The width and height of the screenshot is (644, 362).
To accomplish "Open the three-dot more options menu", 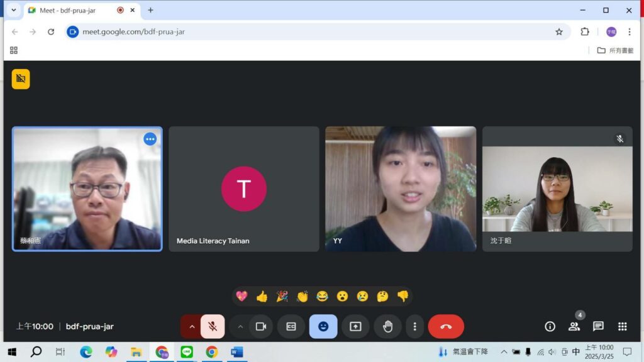I will point(414,327).
